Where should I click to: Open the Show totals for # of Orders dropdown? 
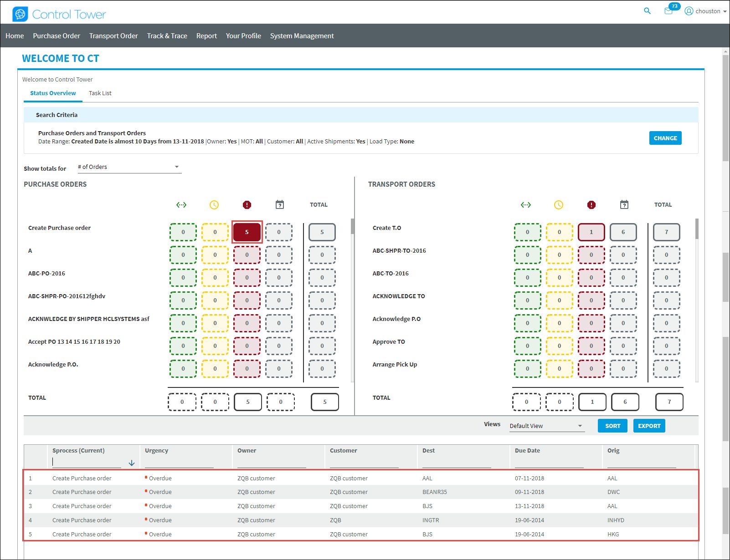click(x=129, y=167)
